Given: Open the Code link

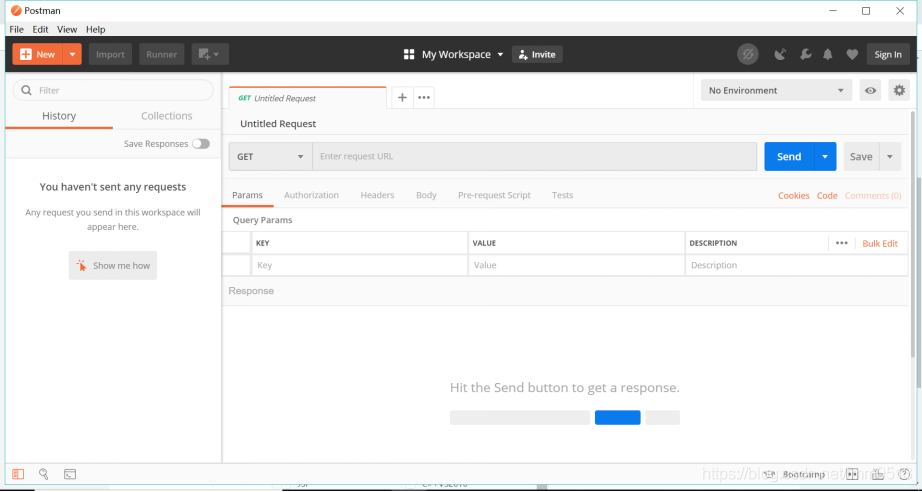Looking at the screenshot, I should coord(827,196).
